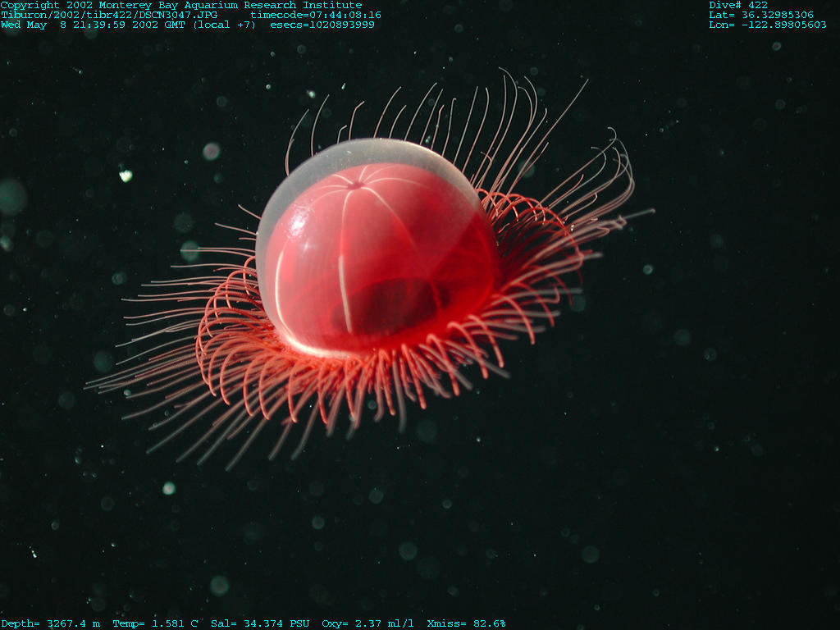840x630 pixels.
Task: Click the 'Lat= 36.32985306' reading
Action: pos(761,15)
